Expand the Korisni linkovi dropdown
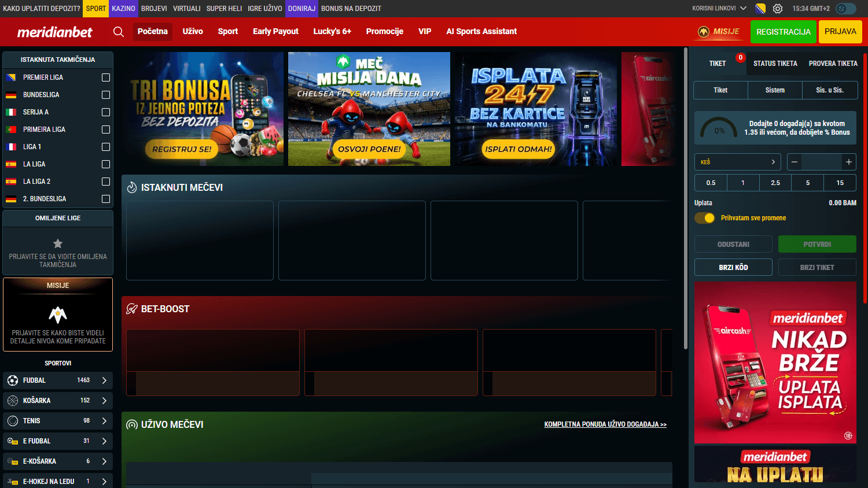 coord(719,9)
